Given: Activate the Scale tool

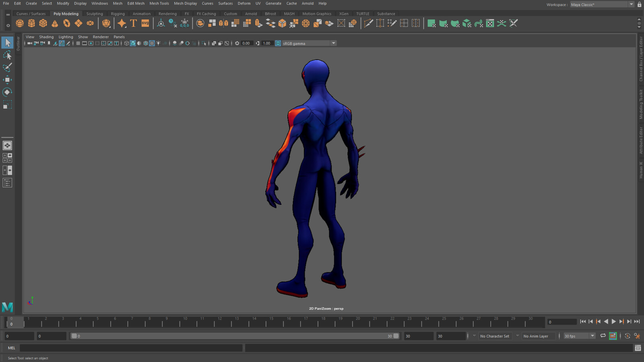Looking at the screenshot, I should (7, 105).
